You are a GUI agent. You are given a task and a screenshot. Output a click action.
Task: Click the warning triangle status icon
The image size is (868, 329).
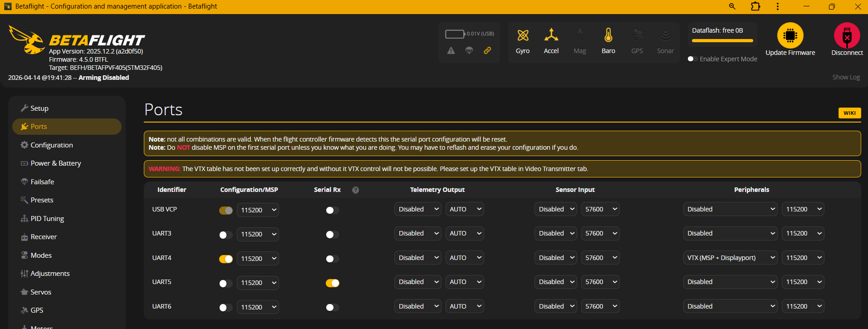[451, 50]
